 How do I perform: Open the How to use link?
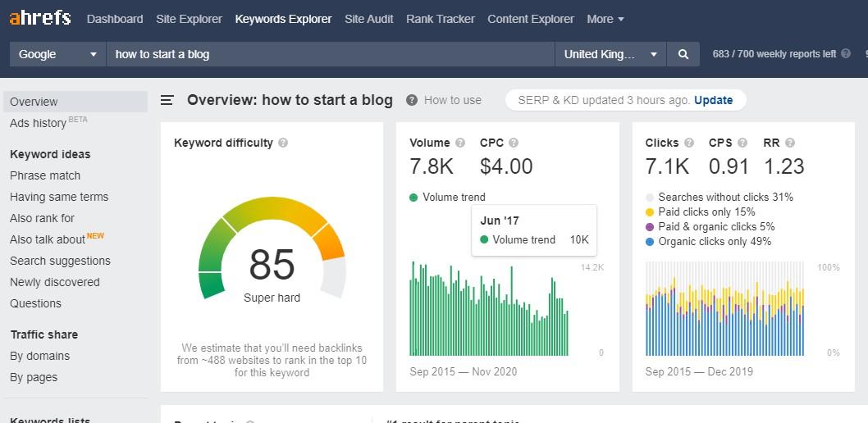pyautogui.click(x=452, y=100)
